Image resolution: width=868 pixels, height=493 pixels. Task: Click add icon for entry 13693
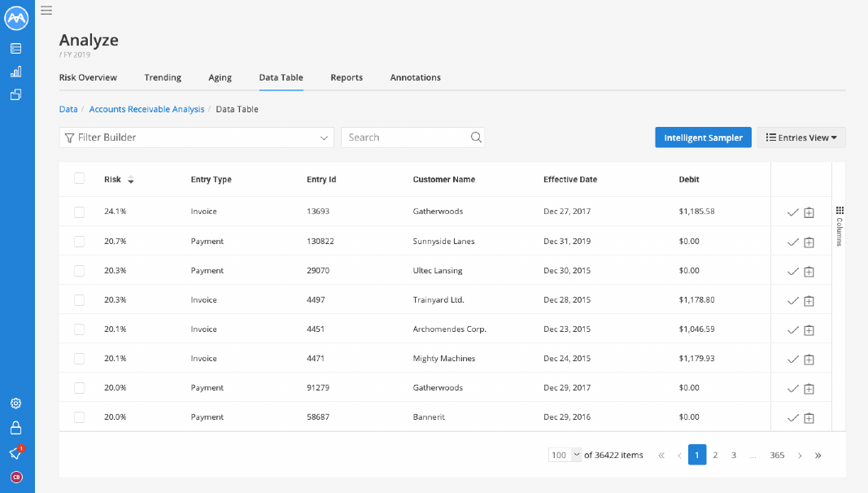pos(809,212)
